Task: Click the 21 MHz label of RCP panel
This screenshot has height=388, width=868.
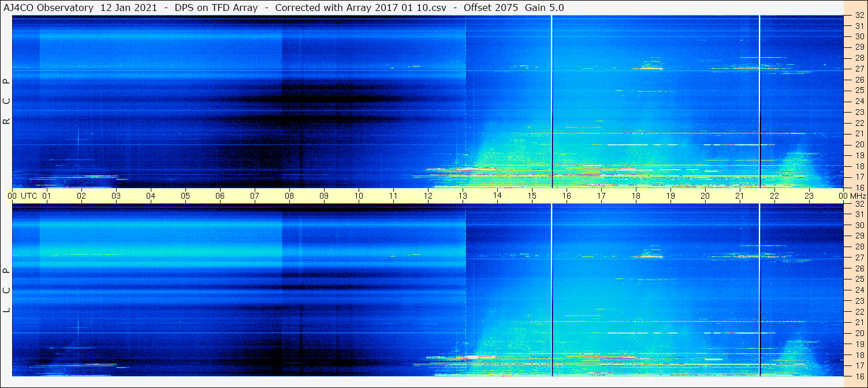Action: coord(859,133)
